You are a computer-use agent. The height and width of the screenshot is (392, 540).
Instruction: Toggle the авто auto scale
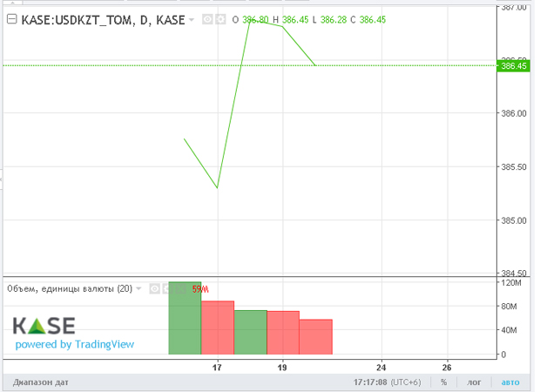tap(510, 382)
